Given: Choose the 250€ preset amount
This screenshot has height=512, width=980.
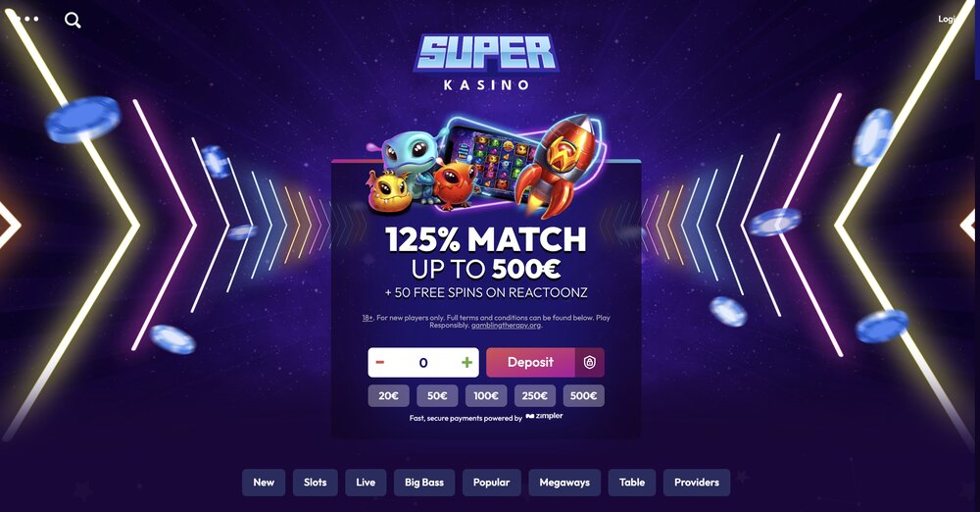Looking at the screenshot, I should (535, 395).
